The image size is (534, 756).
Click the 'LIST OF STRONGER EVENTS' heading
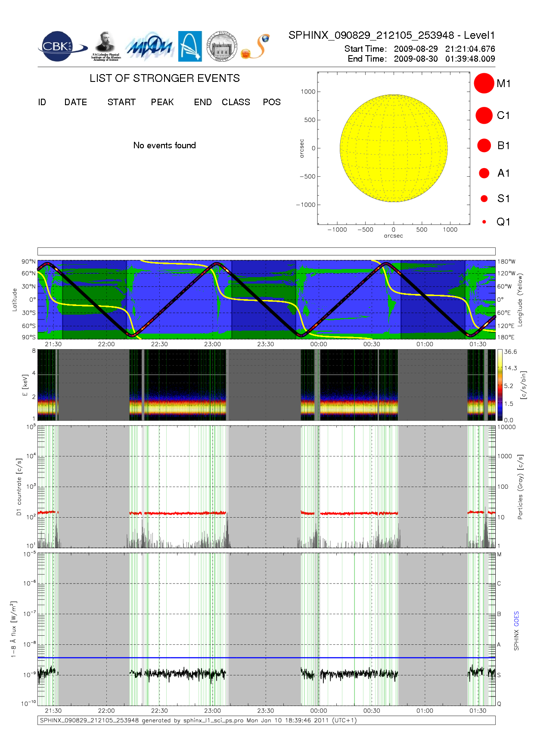point(165,78)
